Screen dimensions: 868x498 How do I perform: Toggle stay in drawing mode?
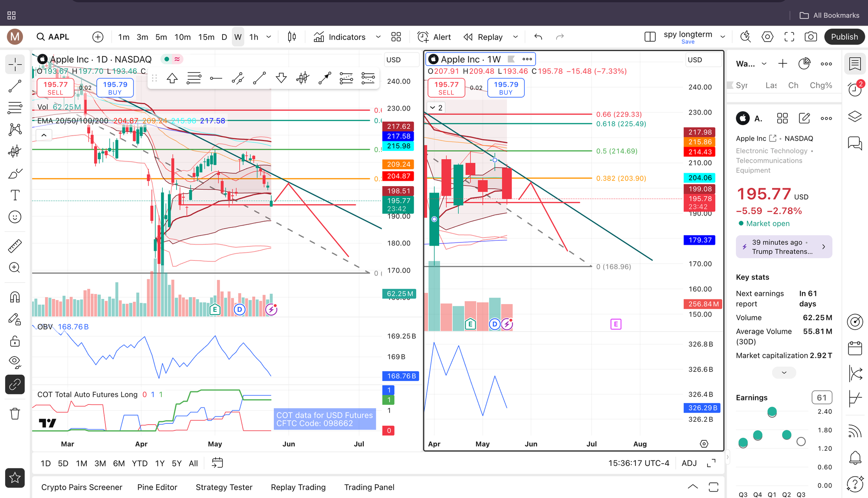[x=15, y=320]
